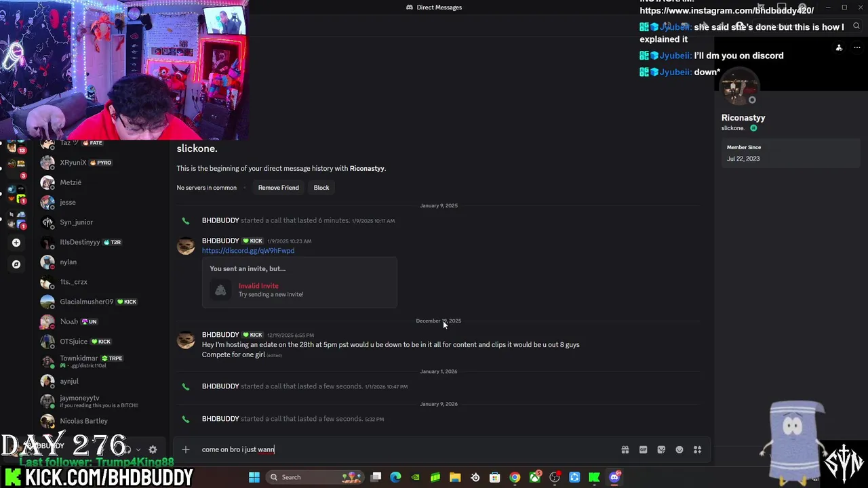
Task: Open Task View in taskbar
Action: [x=376, y=477]
